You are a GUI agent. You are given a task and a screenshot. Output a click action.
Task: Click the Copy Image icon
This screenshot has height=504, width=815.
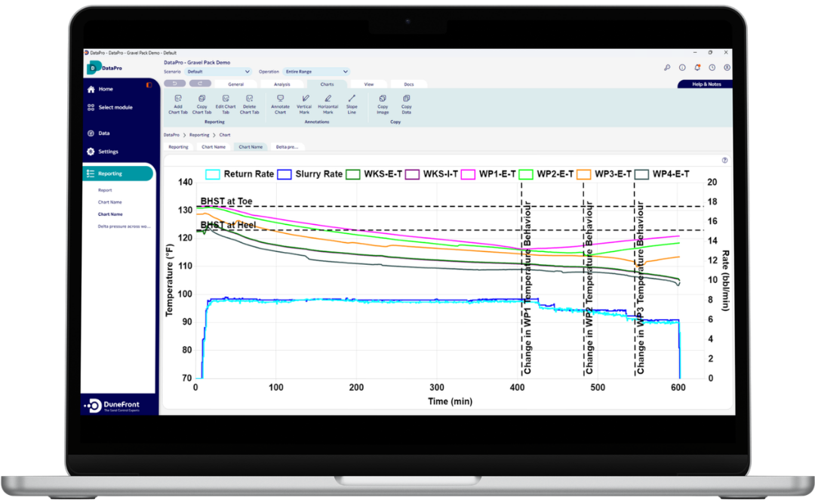pos(383,98)
